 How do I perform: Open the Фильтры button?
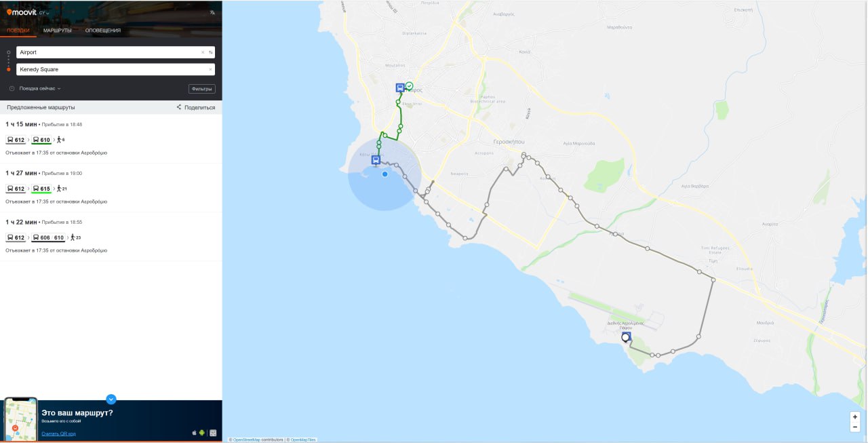[201, 88]
